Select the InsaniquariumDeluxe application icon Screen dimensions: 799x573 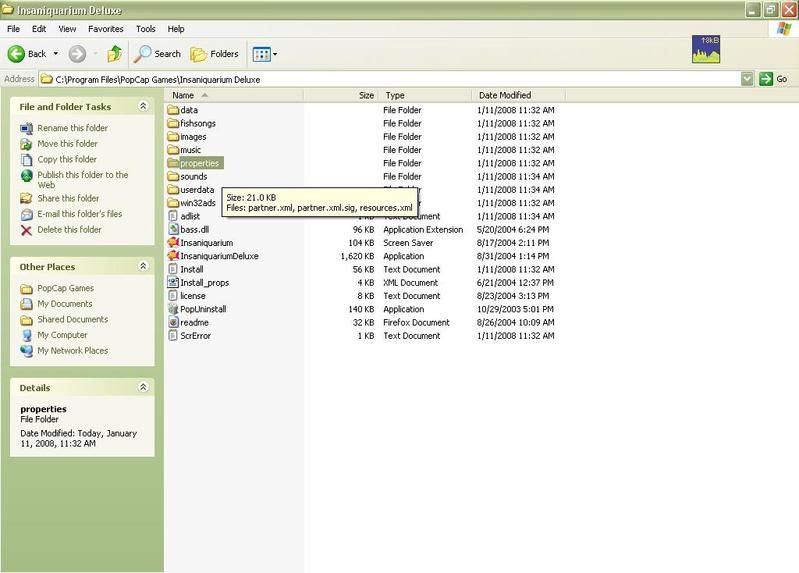(x=172, y=256)
